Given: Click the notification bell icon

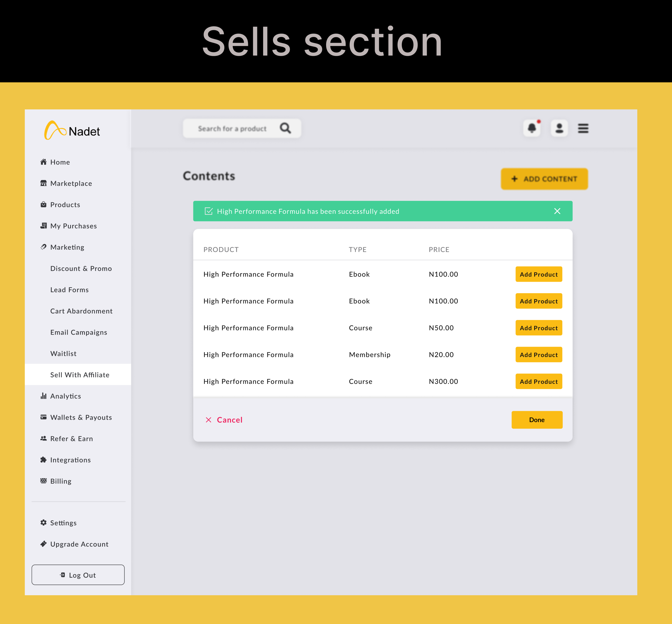Looking at the screenshot, I should click(x=532, y=128).
